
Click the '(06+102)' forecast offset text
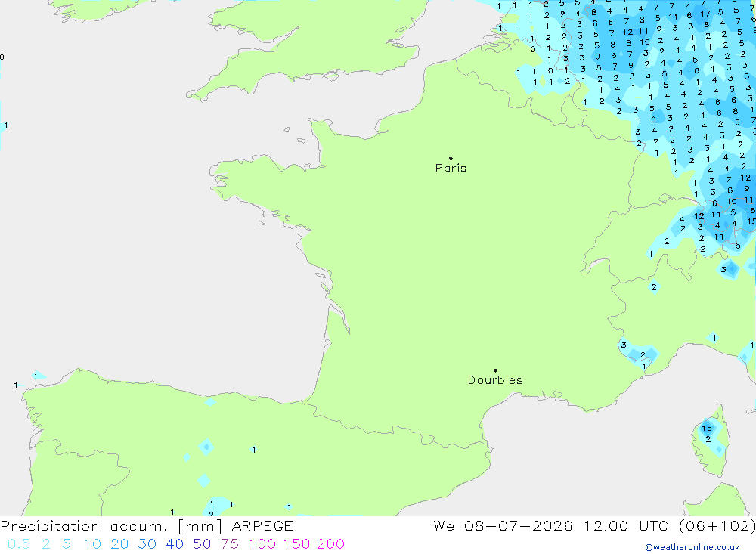[717, 526]
